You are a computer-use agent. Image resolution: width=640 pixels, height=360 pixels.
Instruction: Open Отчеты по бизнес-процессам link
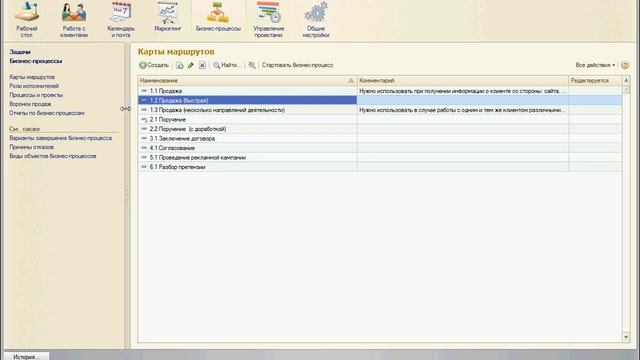pos(47,113)
